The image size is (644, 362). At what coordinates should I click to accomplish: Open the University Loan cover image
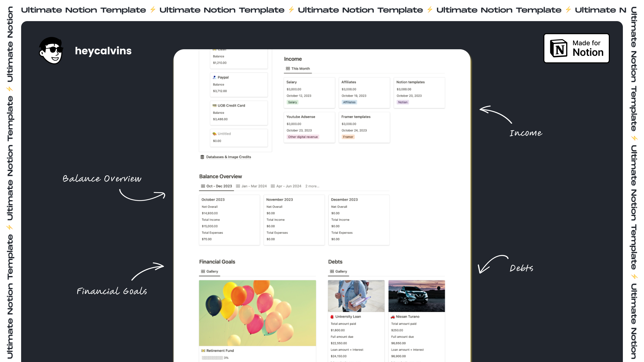pos(356,296)
